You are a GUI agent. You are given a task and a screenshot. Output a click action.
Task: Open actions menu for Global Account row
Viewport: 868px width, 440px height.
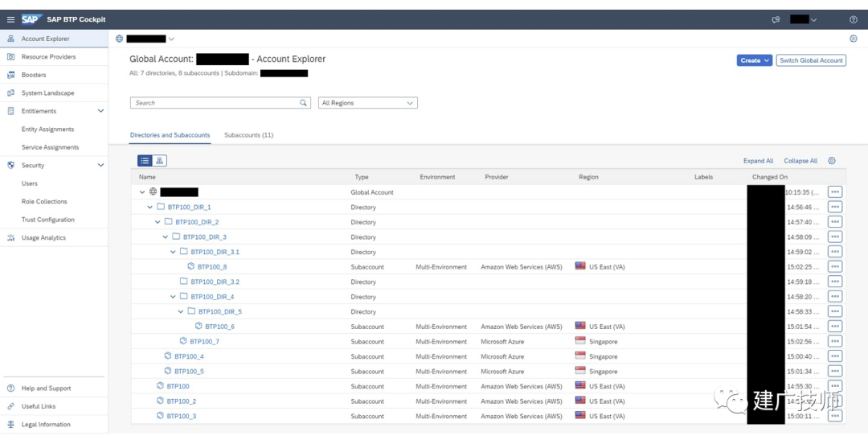pos(835,191)
